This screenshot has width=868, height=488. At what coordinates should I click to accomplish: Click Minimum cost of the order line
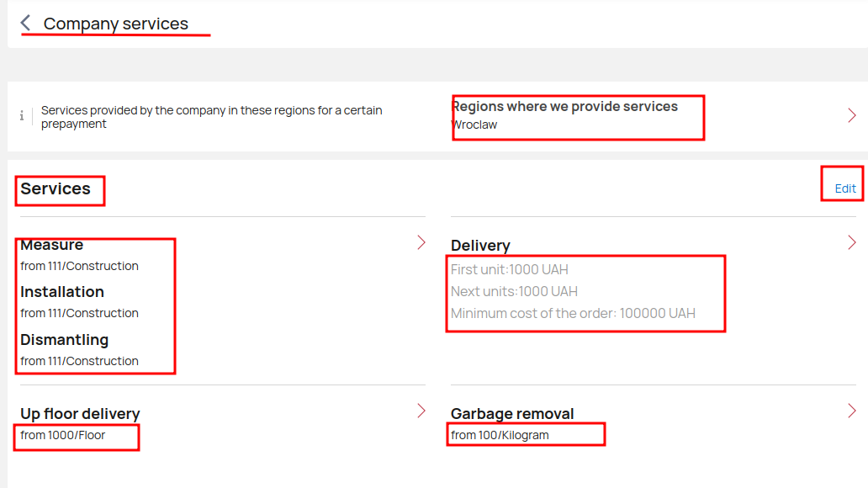tap(573, 314)
